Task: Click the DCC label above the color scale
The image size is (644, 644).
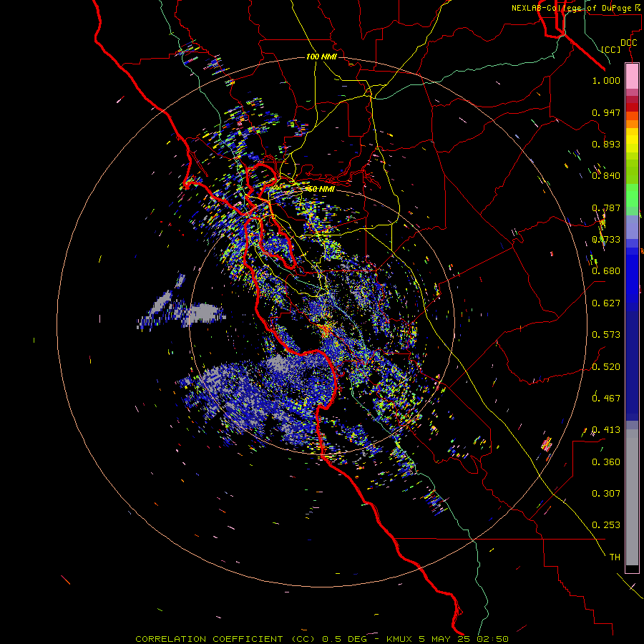Action: click(x=629, y=42)
